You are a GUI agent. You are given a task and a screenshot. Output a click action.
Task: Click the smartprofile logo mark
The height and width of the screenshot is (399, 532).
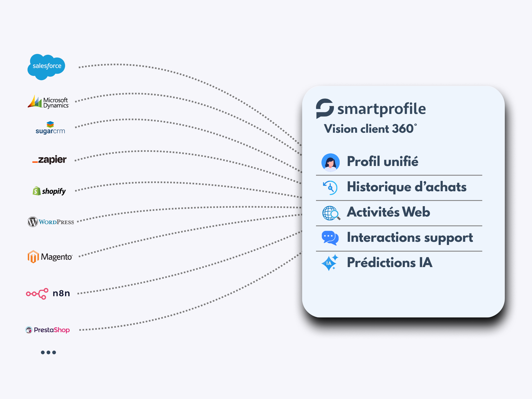click(325, 108)
